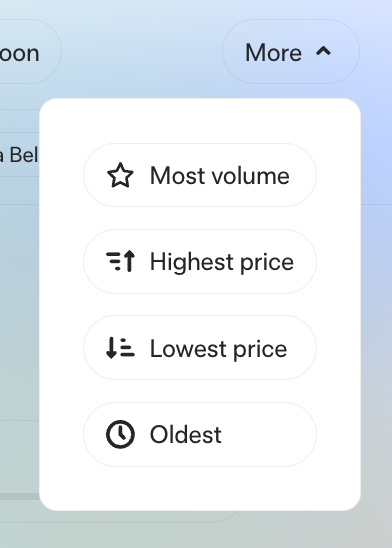This screenshot has width=392, height=548.
Task: Click the "Highest price" text label
Action: click(x=222, y=262)
